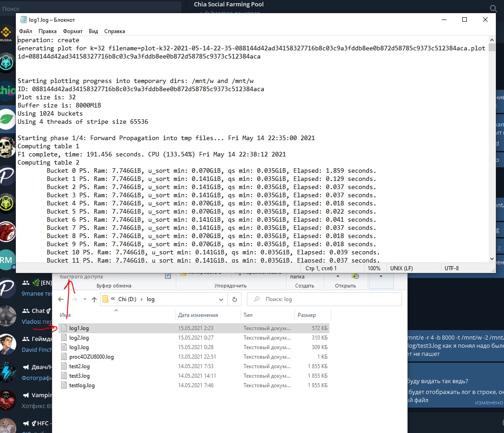Image resolution: width=504 pixels, height=433 pixels.
Task: Click the 100% zoom status entry
Action: [374, 268]
